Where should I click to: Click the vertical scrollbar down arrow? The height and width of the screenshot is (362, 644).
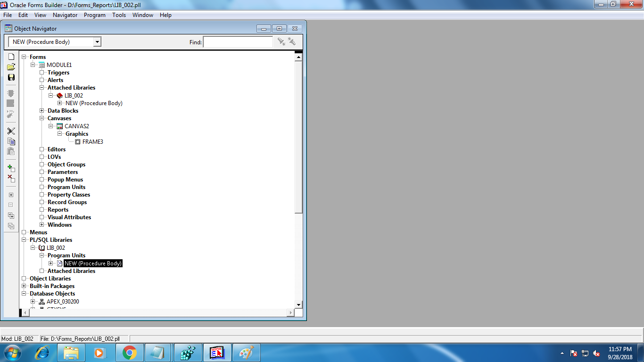[x=298, y=304]
